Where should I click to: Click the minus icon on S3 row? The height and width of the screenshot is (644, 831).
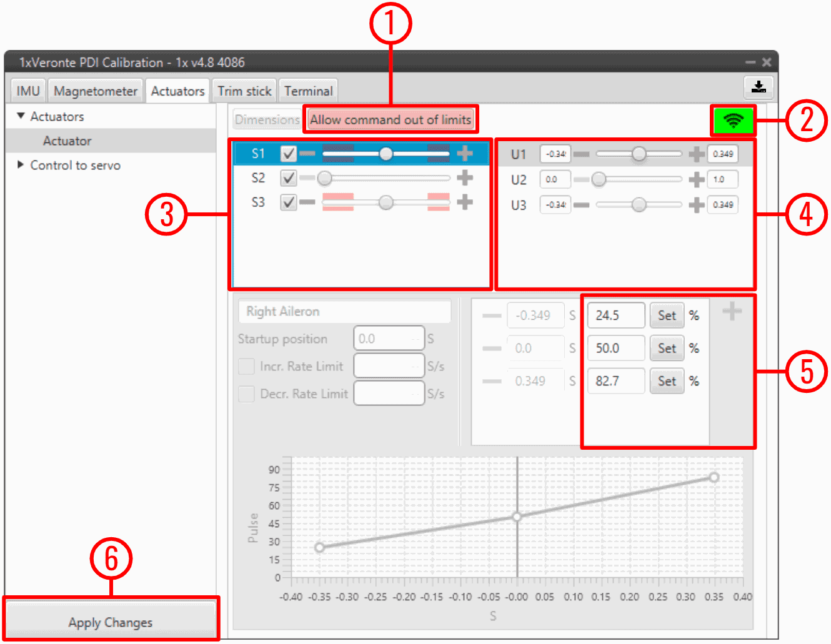[307, 202]
